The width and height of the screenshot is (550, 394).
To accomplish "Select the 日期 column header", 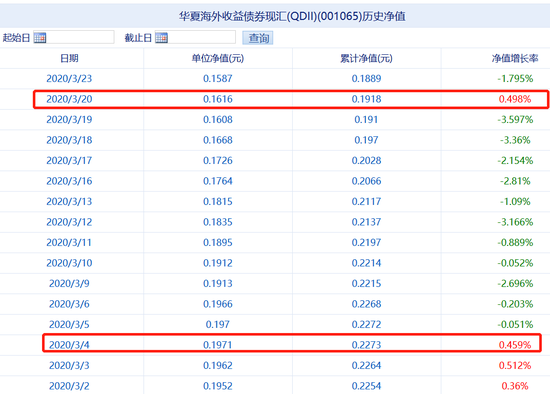I will [69, 58].
